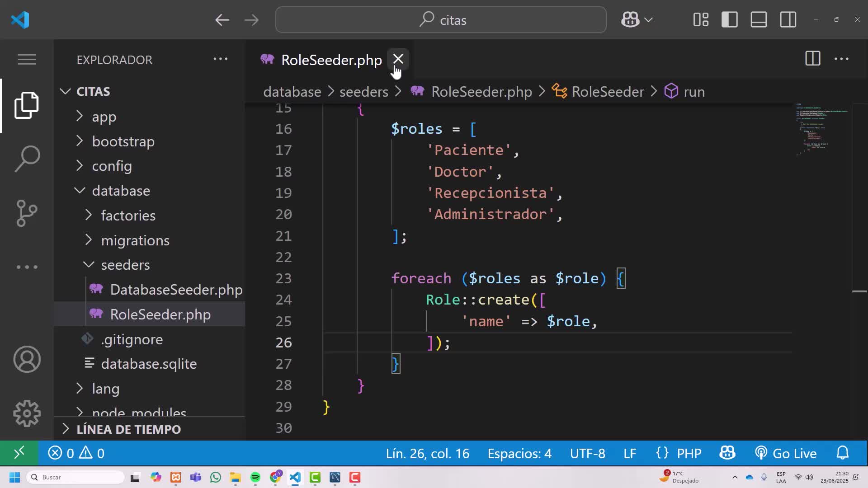Image resolution: width=868 pixels, height=488 pixels.
Task: Select the RoleSeeder.php editor tab
Action: [330, 60]
